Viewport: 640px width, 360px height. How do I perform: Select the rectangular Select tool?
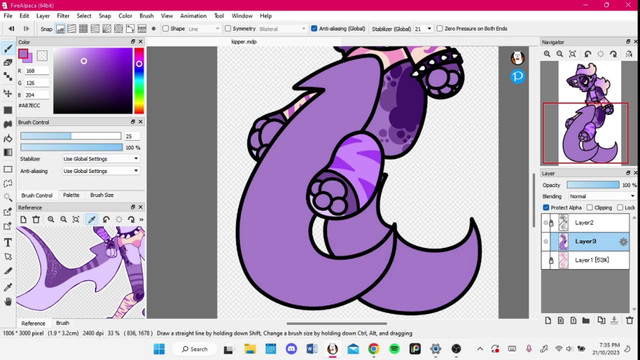coord(8,169)
